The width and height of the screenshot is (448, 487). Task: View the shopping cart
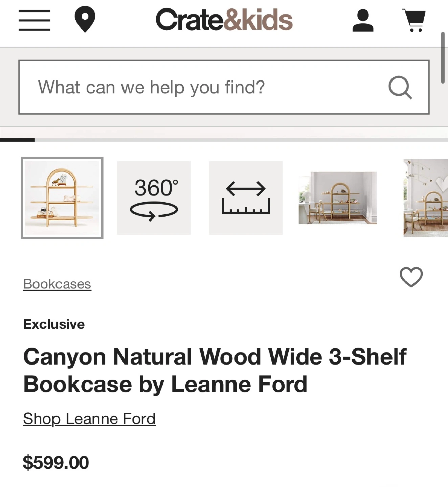coord(414,20)
